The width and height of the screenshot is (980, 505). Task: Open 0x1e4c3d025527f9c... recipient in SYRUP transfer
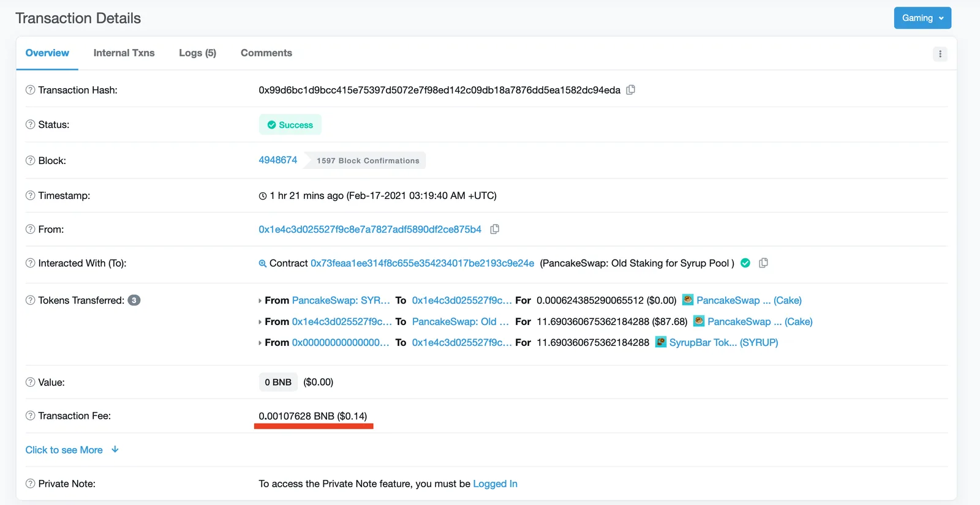(x=461, y=342)
